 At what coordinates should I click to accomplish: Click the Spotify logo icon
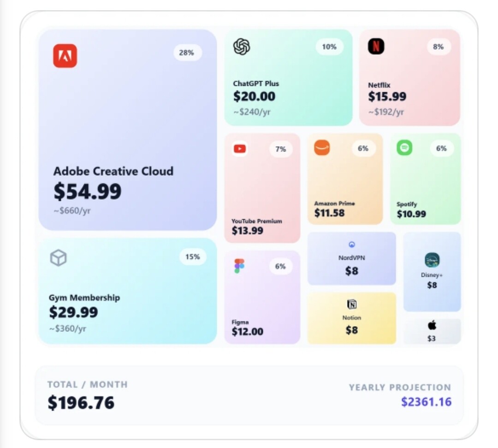click(x=404, y=148)
